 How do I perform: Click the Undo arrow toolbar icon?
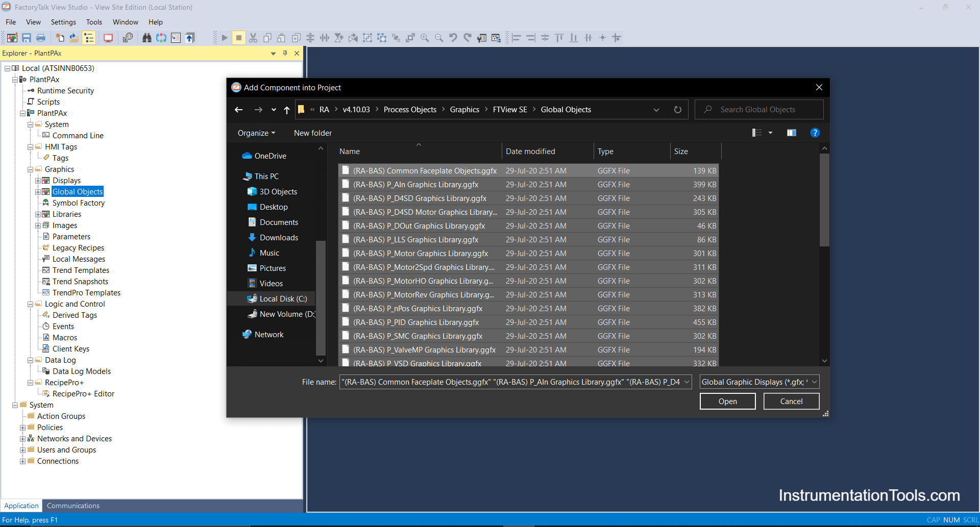point(453,38)
